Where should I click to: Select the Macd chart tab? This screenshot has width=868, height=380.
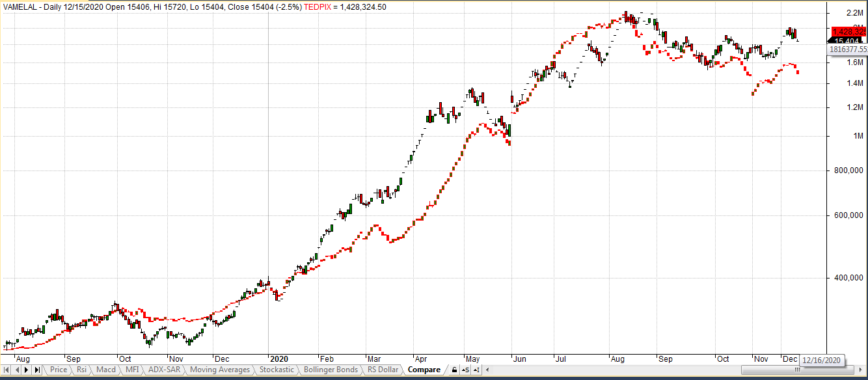coord(106,370)
